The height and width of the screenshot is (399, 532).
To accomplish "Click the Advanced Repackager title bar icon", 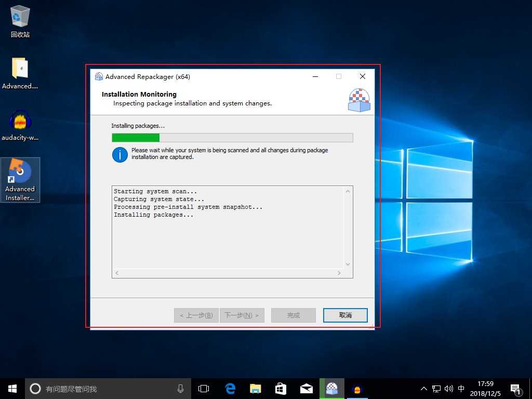I will pos(99,76).
